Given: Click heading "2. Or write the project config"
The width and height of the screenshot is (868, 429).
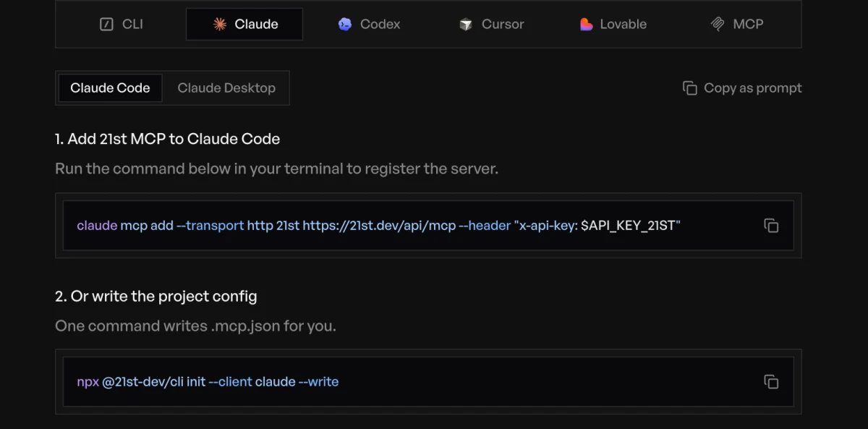Looking at the screenshot, I should (156, 297).
